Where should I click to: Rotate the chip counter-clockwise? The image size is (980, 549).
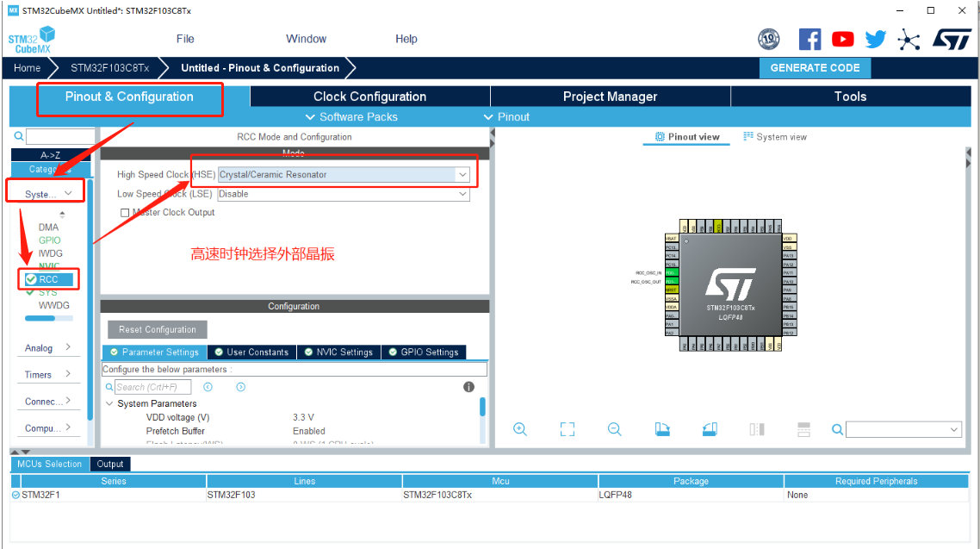coord(710,429)
